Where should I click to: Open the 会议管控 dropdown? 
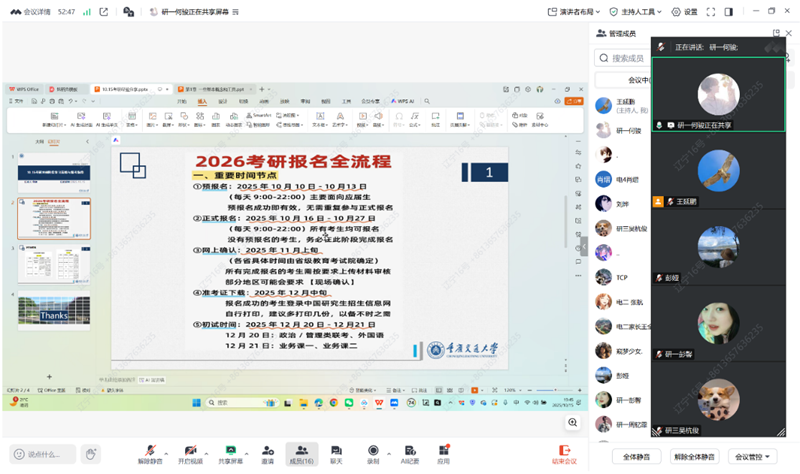point(752,456)
